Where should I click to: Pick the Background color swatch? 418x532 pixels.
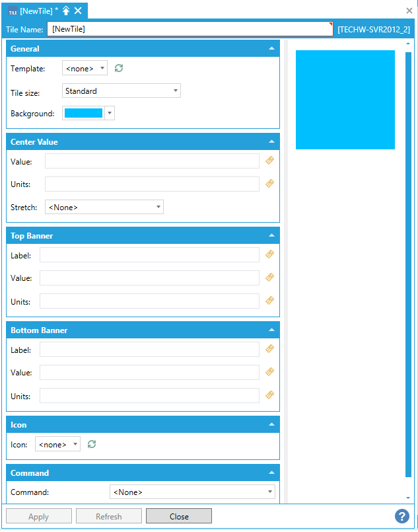[x=83, y=113]
